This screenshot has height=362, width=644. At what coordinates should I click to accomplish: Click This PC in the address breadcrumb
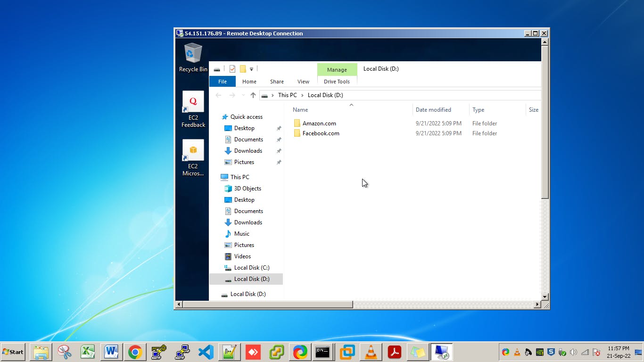click(288, 95)
